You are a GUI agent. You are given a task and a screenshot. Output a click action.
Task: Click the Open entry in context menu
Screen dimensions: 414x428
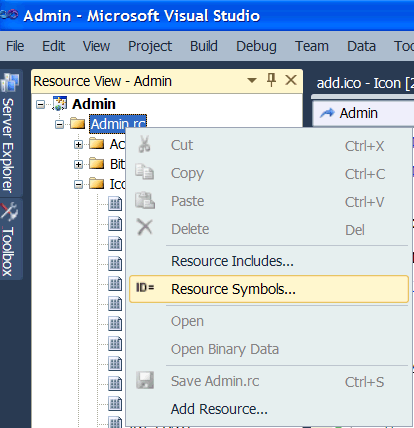pyautogui.click(x=269, y=321)
